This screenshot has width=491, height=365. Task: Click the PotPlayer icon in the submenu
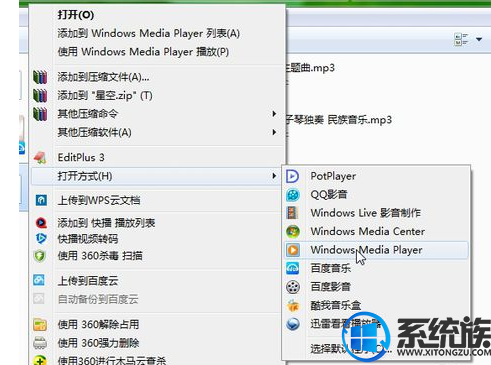tap(293, 176)
